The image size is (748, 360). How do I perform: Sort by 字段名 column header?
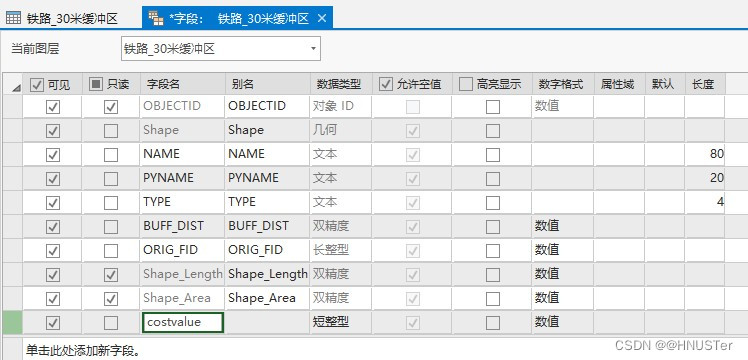point(183,84)
